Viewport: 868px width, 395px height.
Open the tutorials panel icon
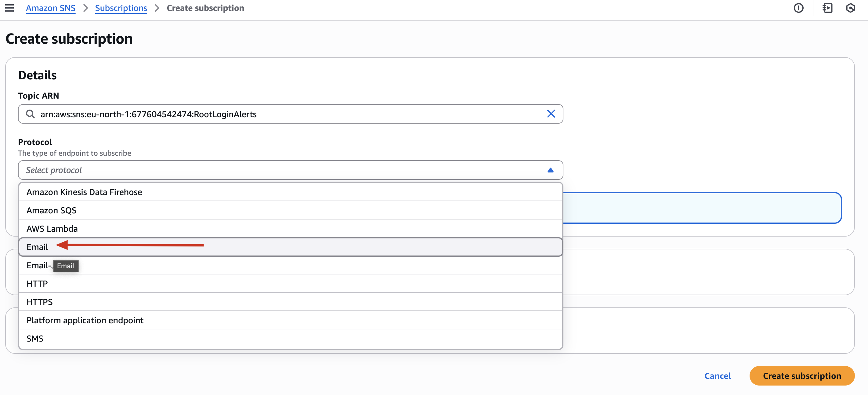827,8
